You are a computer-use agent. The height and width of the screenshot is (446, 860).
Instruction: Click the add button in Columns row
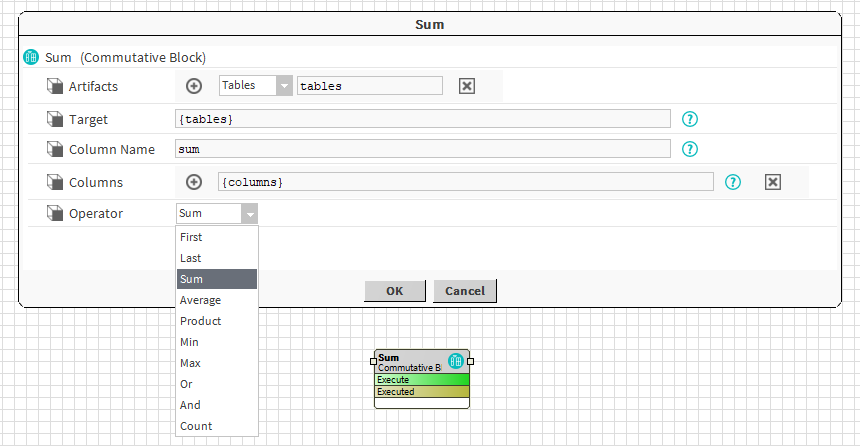click(x=195, y=182)
